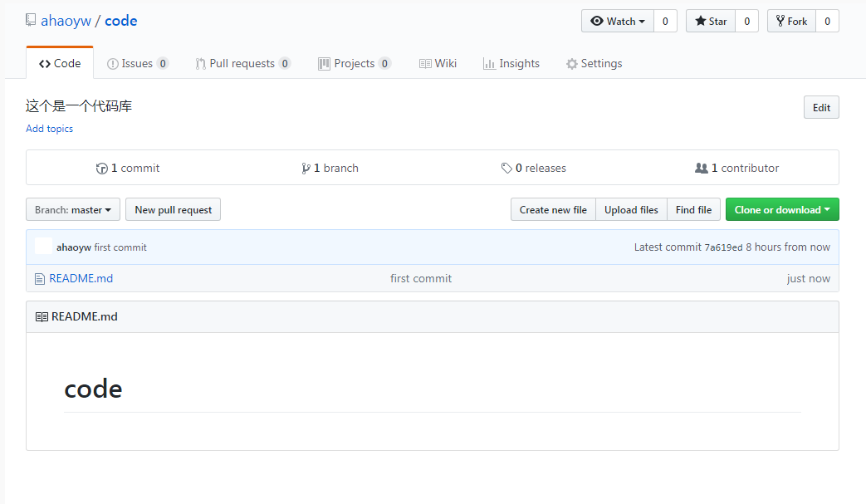Click the New pull request button
866x504 pixels.
coord(173,210)
